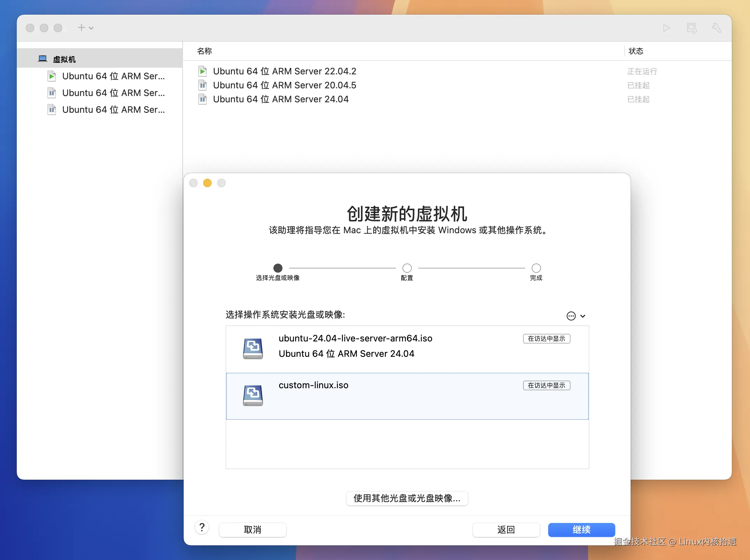Click the plus add virtual machine icon
Viewport: 750px width, 560px height.
81,28
